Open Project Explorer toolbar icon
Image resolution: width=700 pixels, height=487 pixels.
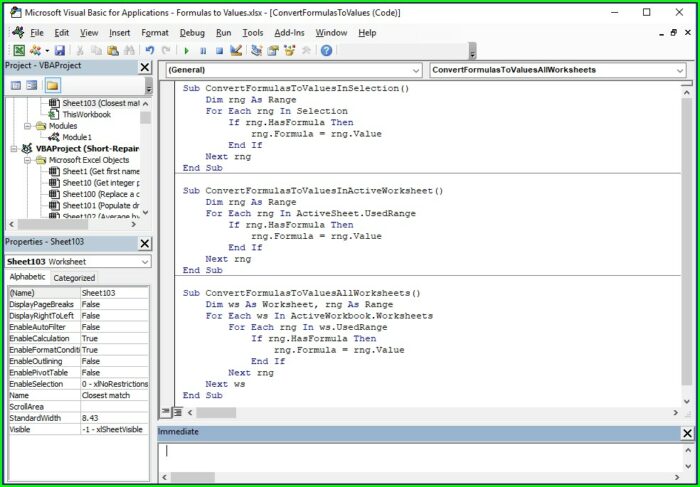[x=256, y=50]
